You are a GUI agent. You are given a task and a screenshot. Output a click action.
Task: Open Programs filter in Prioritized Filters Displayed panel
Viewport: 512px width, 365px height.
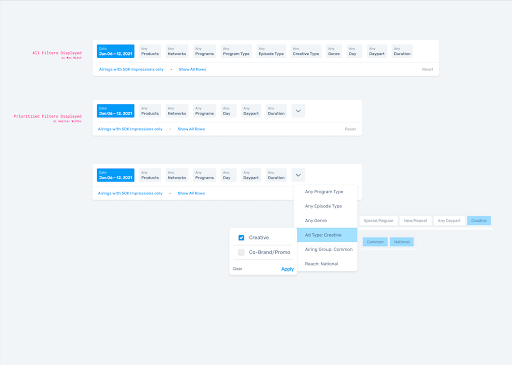click(x=204, y=111)
